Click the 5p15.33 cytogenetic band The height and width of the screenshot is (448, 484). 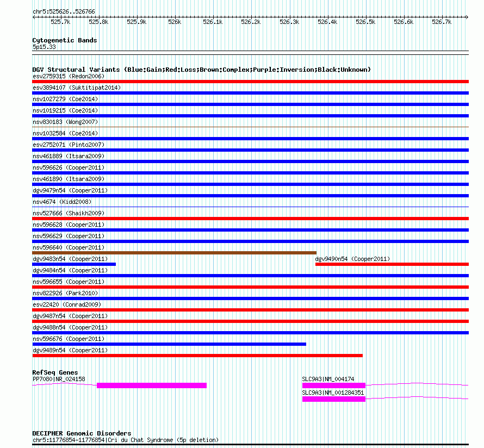click(x=44, y=47)
